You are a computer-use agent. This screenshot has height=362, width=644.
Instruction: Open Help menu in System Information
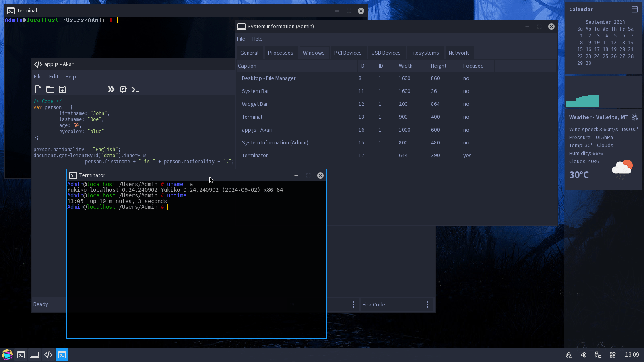click(257, 39)
